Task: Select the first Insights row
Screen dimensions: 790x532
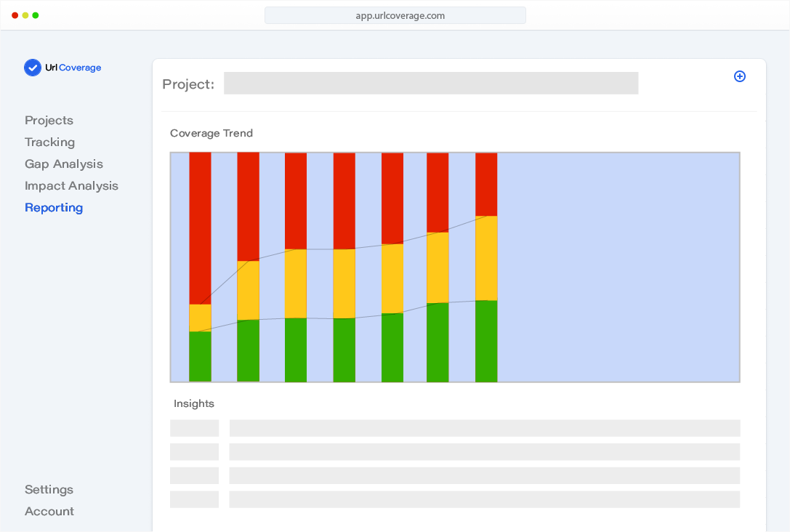Action: pos(455,428)
